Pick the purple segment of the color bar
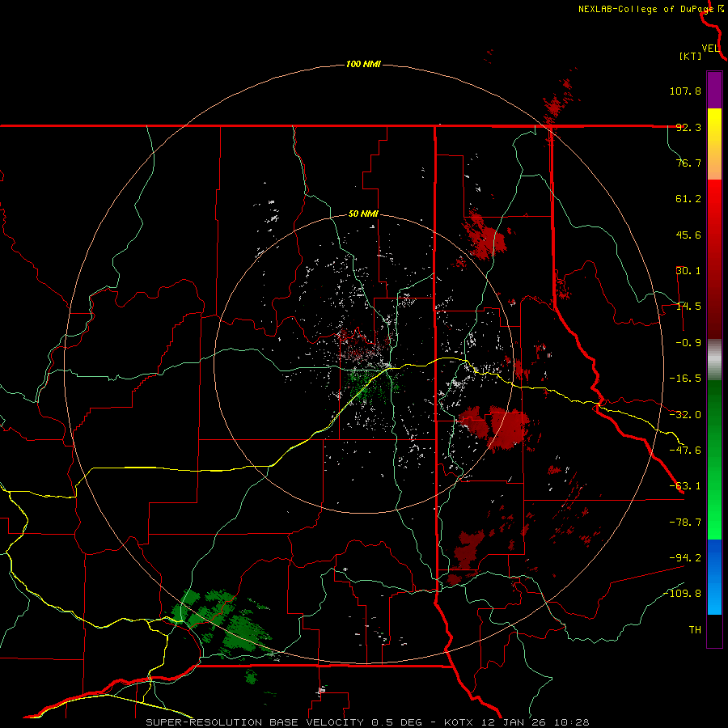Image resolution: width=728 pixels, height=728 pixels. coord(714,90)
